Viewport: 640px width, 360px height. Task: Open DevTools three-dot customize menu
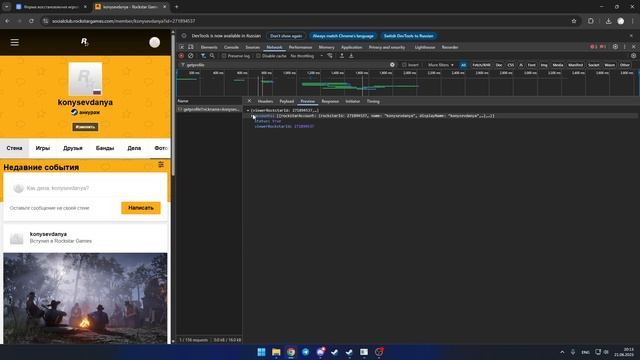[624, 47]
